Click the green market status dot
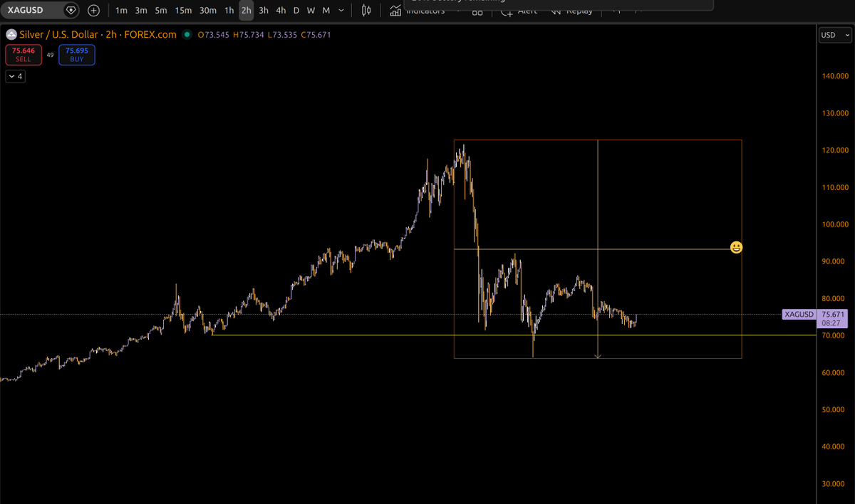Image resolution: width=855 pixels, height=504 pixels. (x=187, y=34)
